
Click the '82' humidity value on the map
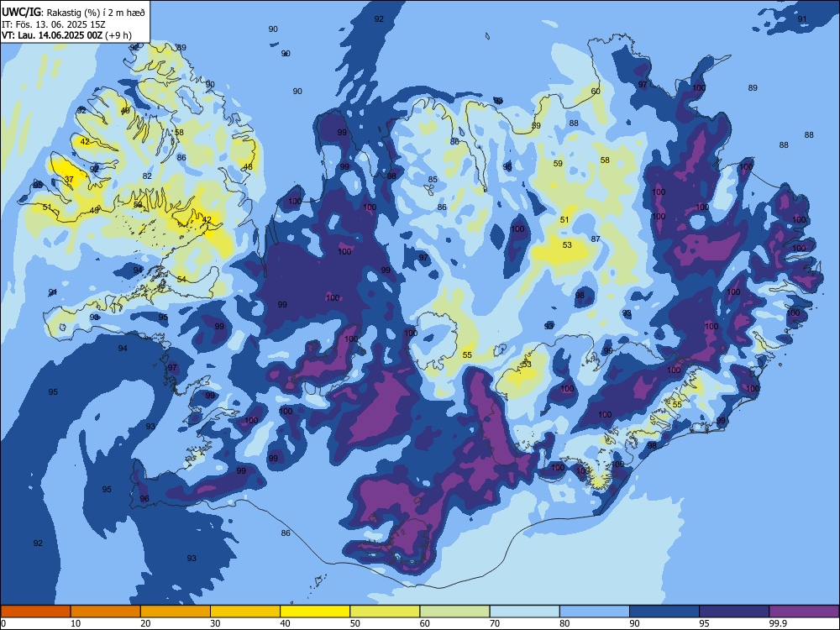(147, 176)
